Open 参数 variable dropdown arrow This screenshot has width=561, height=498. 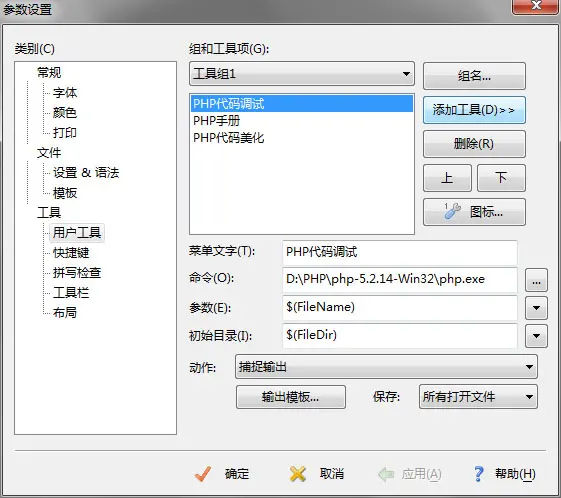point(536,308)
